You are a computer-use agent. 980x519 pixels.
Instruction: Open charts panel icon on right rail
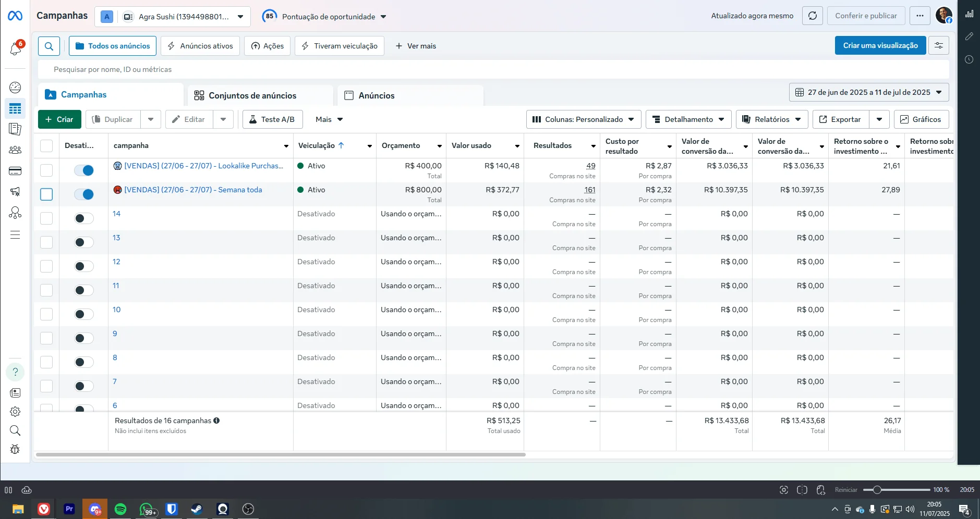969,14
